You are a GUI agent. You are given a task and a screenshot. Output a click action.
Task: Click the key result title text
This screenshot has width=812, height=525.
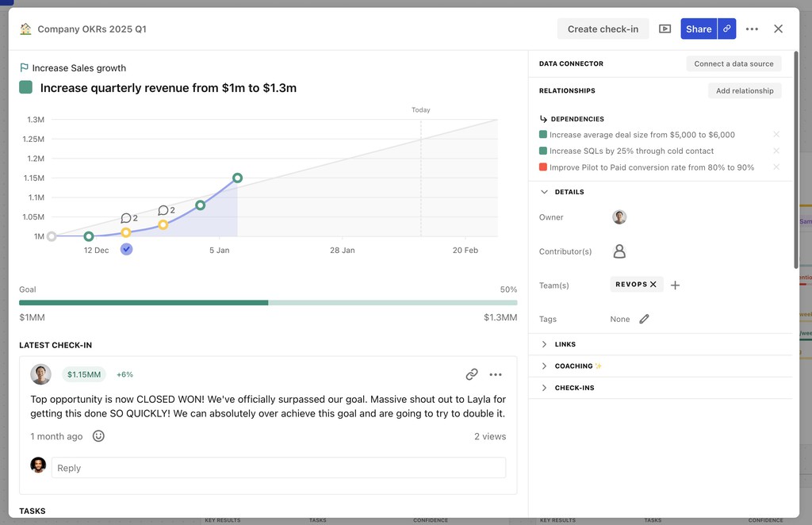168,87
